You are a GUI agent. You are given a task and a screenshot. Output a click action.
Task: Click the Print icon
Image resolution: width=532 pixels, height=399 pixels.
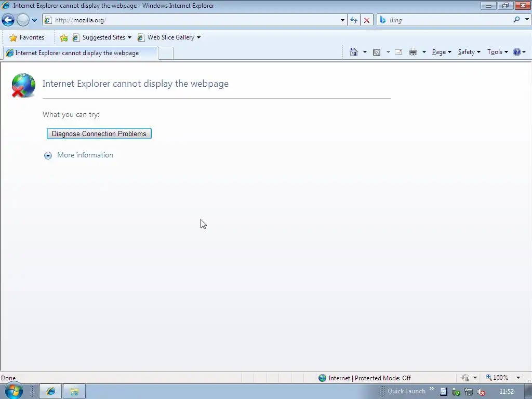point(413,52)
